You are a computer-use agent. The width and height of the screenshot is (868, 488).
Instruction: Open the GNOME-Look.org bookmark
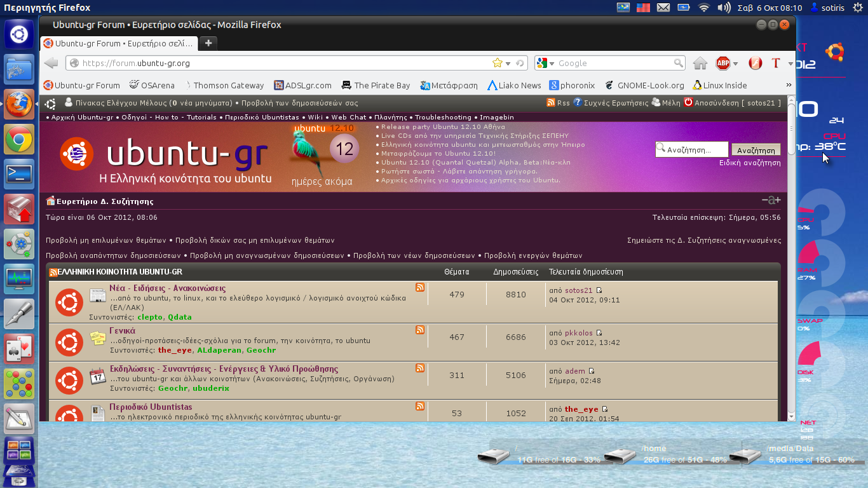point(644,85)
